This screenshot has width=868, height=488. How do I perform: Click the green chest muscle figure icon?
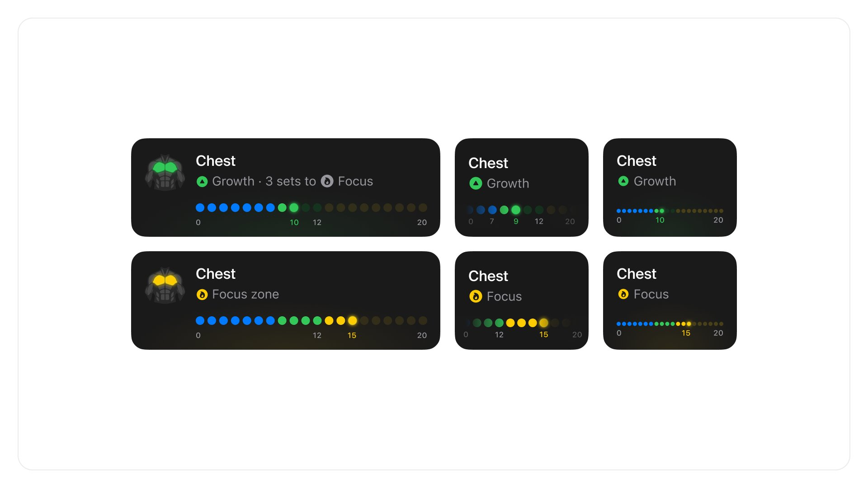click(165, 172)
